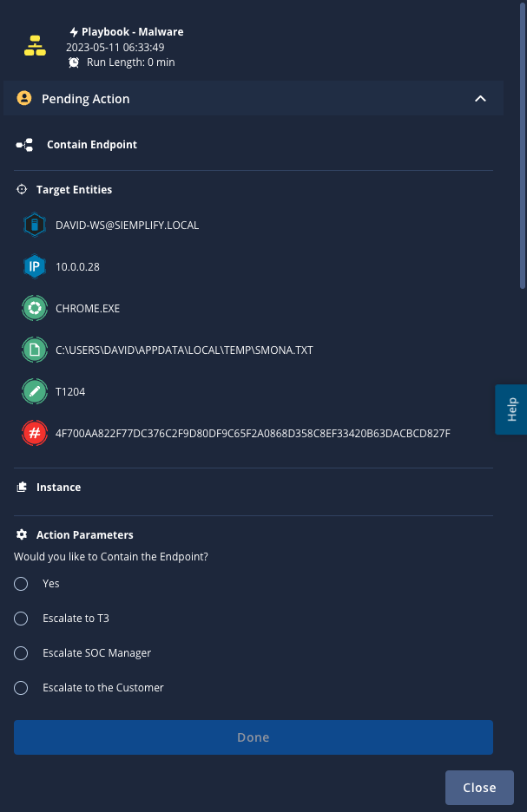The width and height of the screenshot is (527, 812).
Task: Collapse the Pending Action section
Action: point(480,98)
